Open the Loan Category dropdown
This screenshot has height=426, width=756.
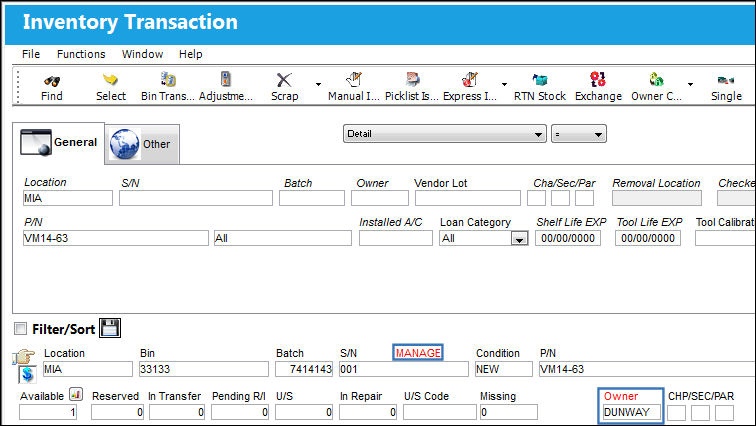point(519,239)
